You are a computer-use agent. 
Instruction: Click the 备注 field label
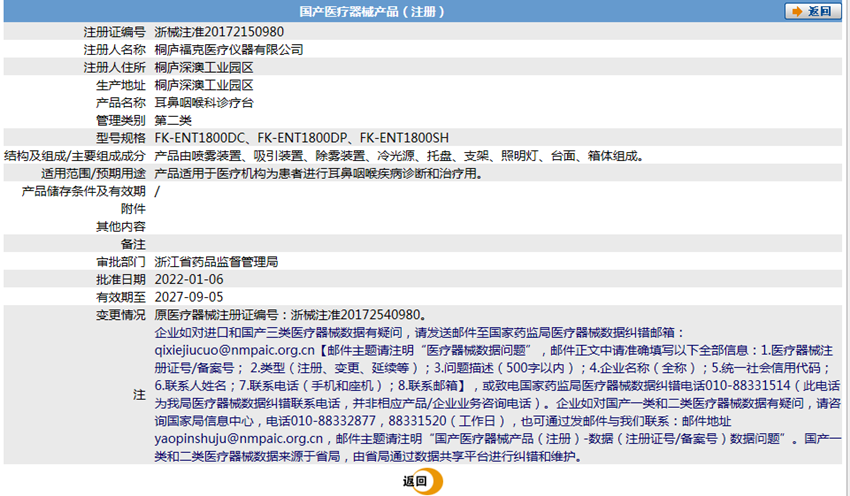pyautogui.click(x=133, y=244)
